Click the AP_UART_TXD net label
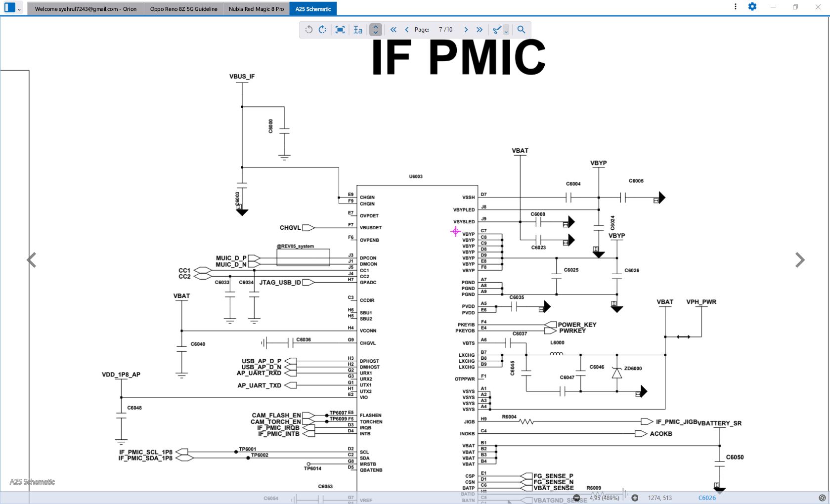Image resolution: width=830 pixels, height=504 pixels. tap(259, 385)
